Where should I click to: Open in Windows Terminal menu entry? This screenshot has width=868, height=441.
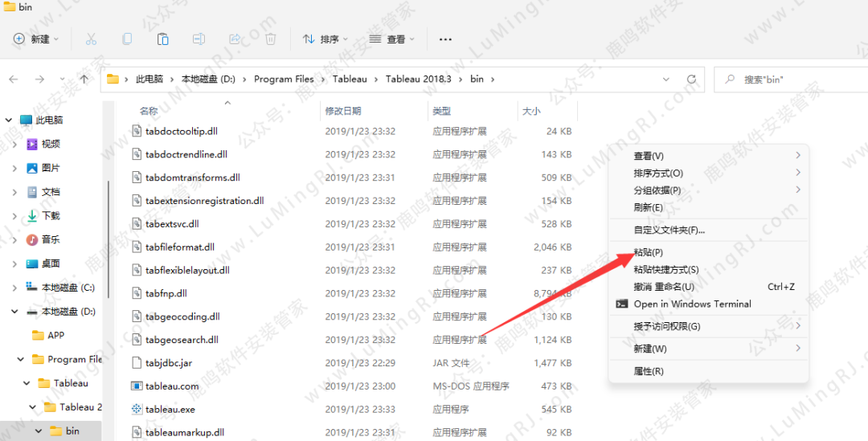click(692, 304)
